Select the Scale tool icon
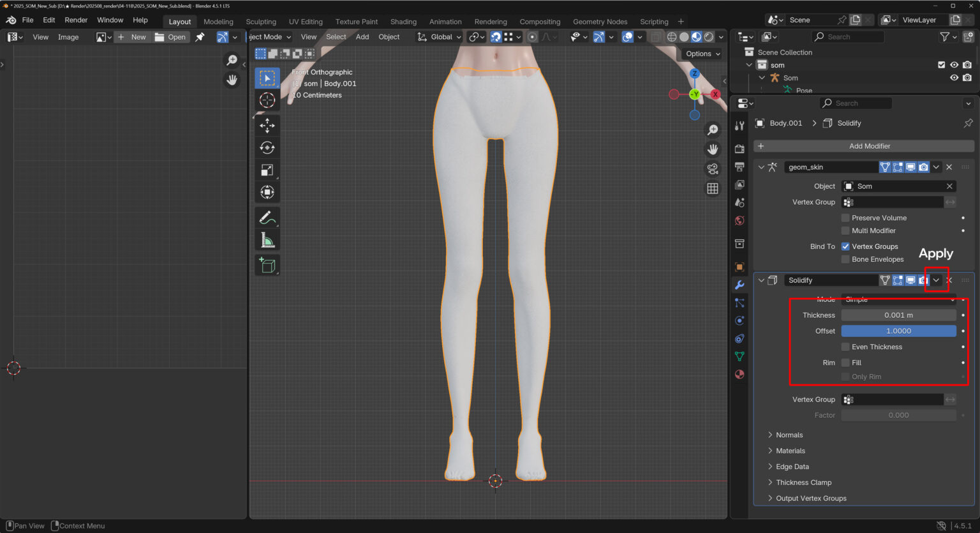Screen dimensions: 980x533 pos(267,170)
